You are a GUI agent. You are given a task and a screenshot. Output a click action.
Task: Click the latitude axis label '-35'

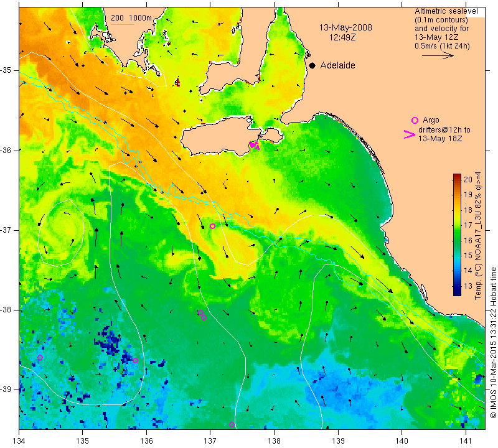point(6,70)
